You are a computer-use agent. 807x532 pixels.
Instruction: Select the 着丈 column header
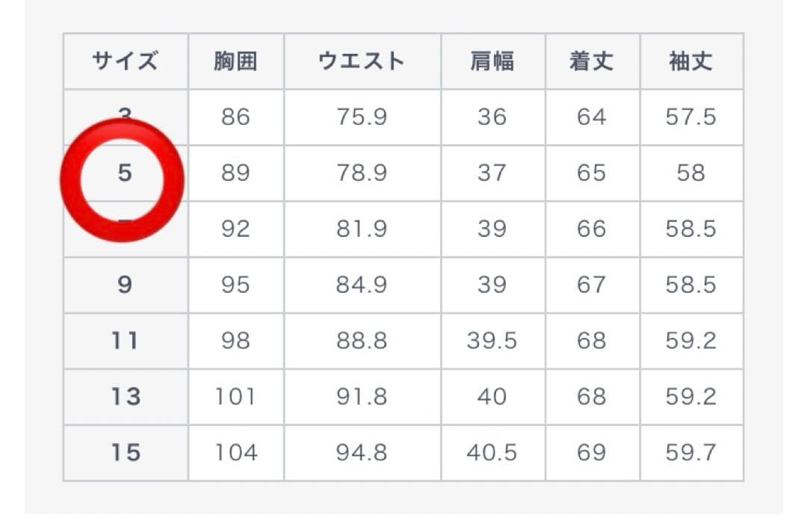pyautogui.click(x=591, y=61)
